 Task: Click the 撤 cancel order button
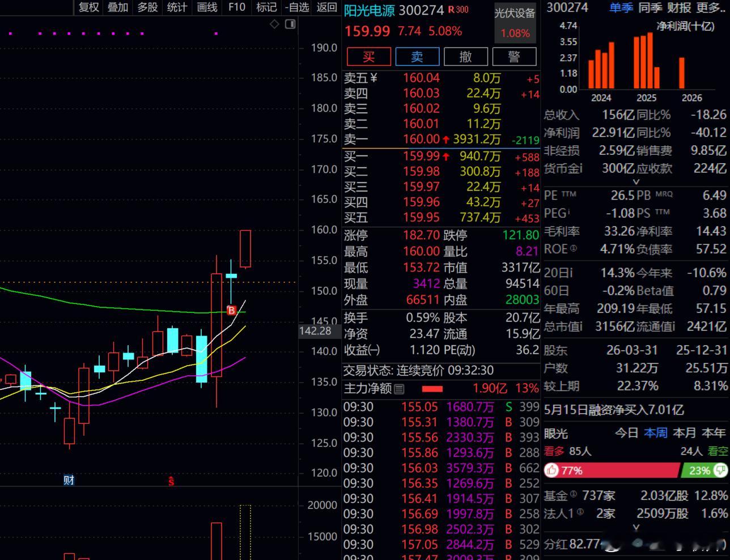pos(466,56)
